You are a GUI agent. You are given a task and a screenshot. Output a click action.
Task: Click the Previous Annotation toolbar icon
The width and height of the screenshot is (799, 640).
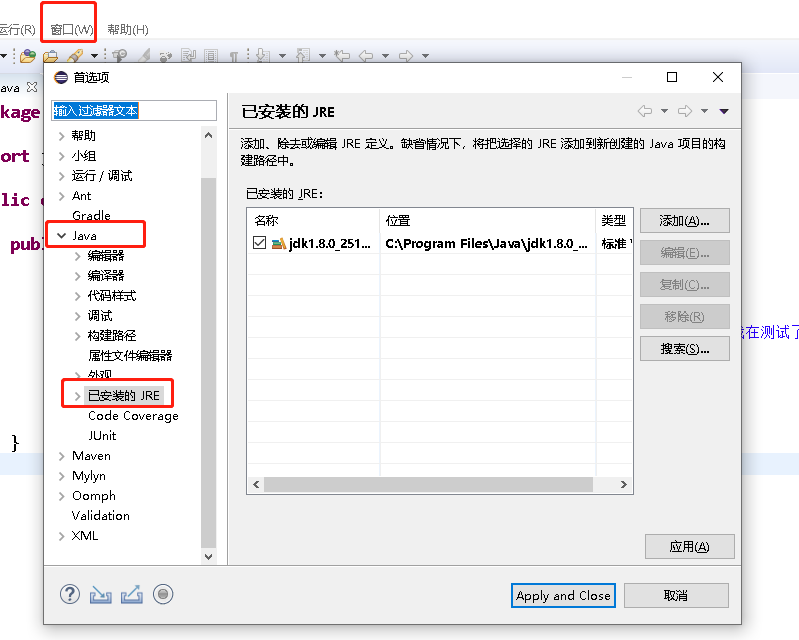303,56
